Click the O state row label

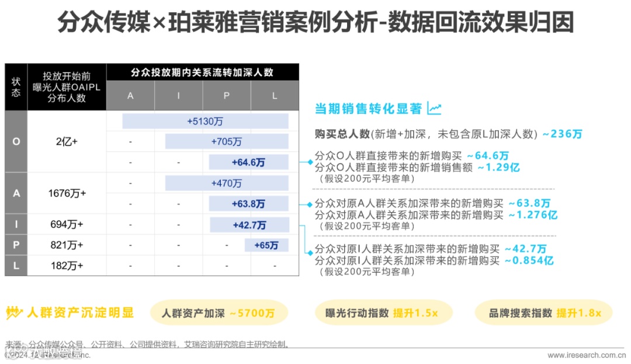point(16,141)
